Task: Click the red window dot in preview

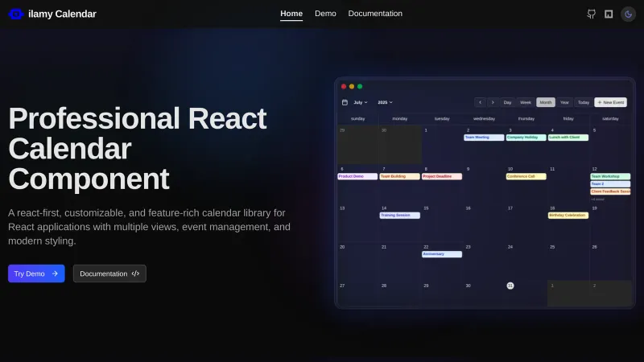Action: click(x=344, y=86)
